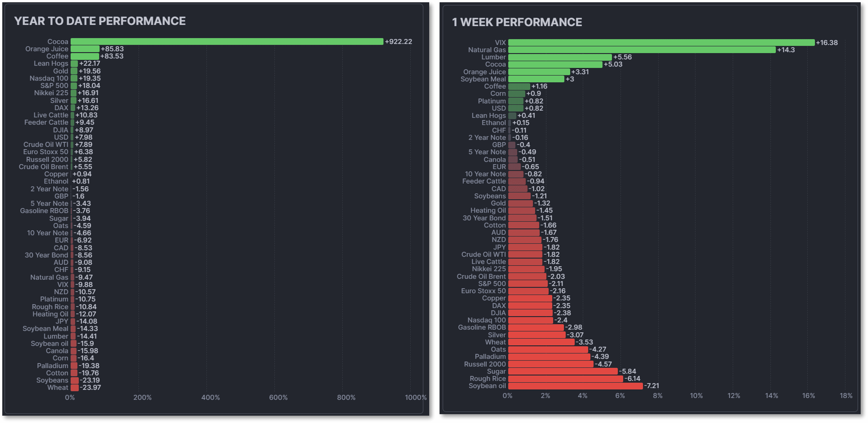868x423 pixels.
Task: Click the Coffee +83.53 year-to-date bar
Action: coord(85,56)
